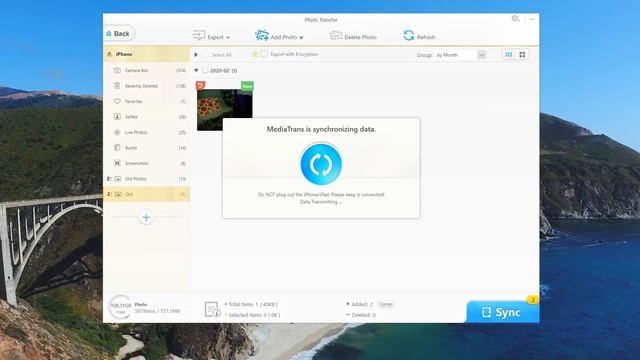Open the Export dropdown menu
This screenshot has height=360, width=640.
pos(228,38)
